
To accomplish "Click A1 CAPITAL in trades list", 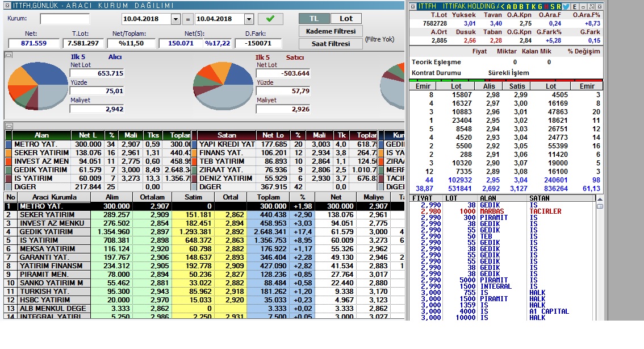I will point(549,311).
